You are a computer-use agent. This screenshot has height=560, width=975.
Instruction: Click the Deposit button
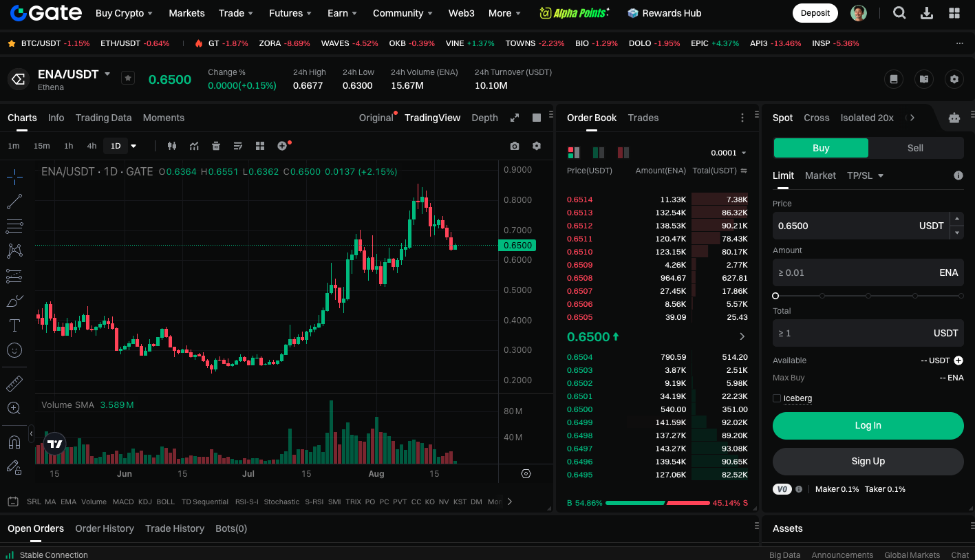click(x=815, y=13)
